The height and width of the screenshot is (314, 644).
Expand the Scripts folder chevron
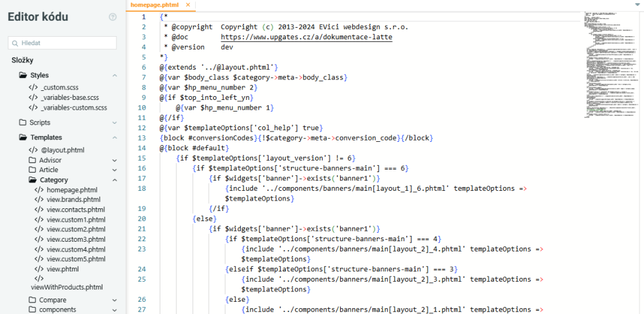click(115, 122)
